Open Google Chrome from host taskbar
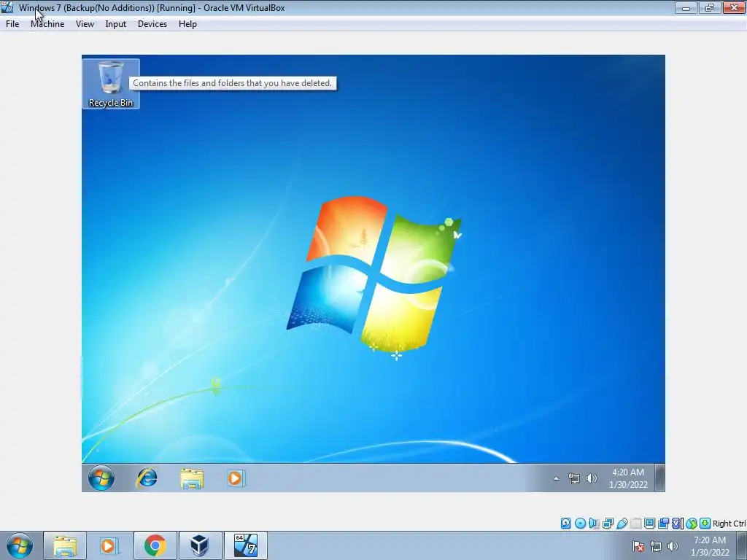Viewport: 747px width, 560px height. (155, 545)
